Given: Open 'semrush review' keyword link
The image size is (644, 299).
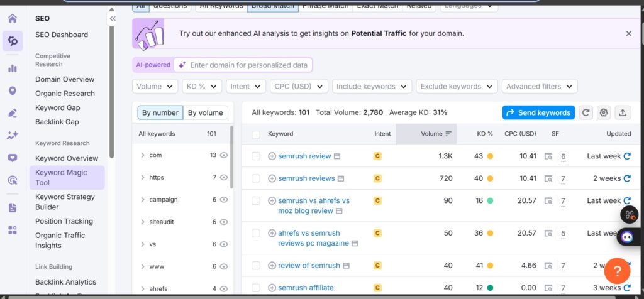Looking at the screenshot, I should [x=304, y=156].
